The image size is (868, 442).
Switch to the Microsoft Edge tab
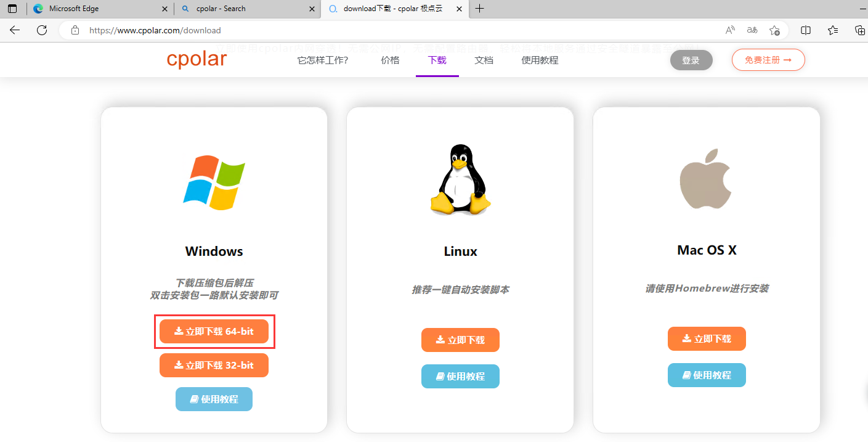click(x=92, y=9)
